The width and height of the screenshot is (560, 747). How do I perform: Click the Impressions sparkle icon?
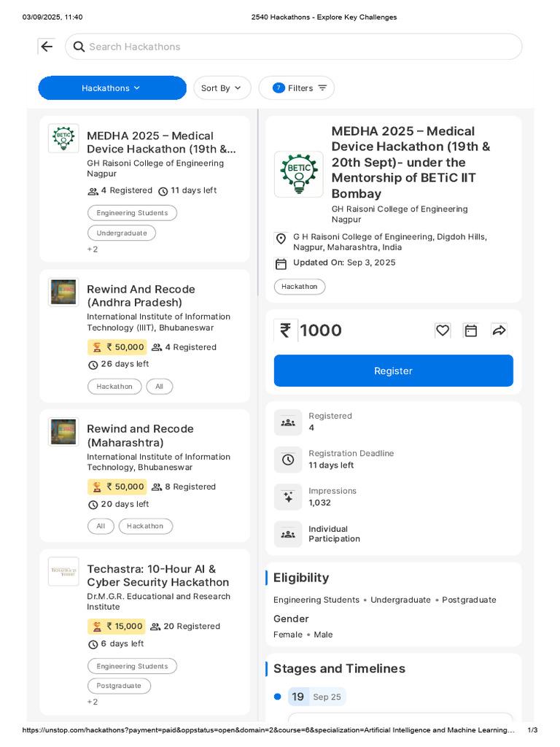click(x=288, y=497)
